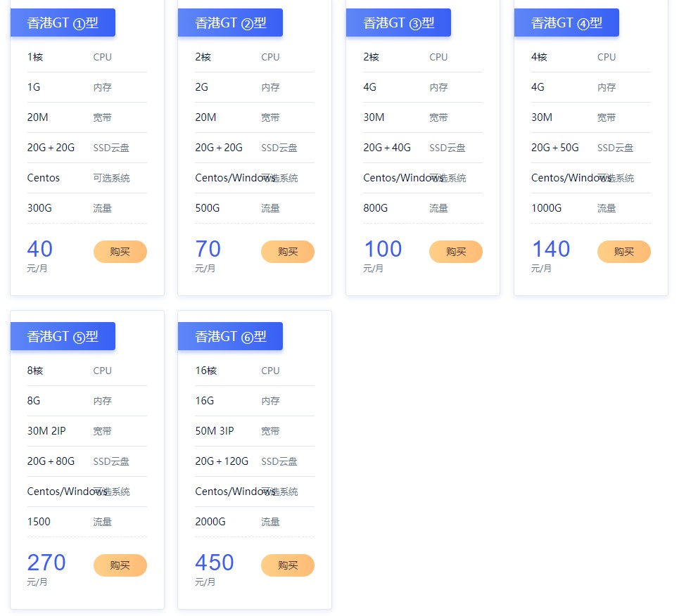Screen dimensions: 679x616
Task: Click the 购买 button for 香港GT ②型
Action: pyautogui.click(x=287, y=251)
